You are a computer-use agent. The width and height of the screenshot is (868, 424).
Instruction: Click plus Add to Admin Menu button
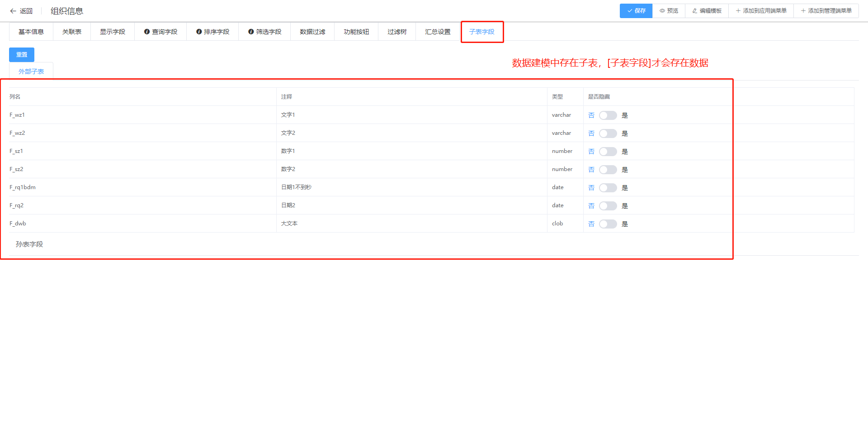(x=826, y=11)
